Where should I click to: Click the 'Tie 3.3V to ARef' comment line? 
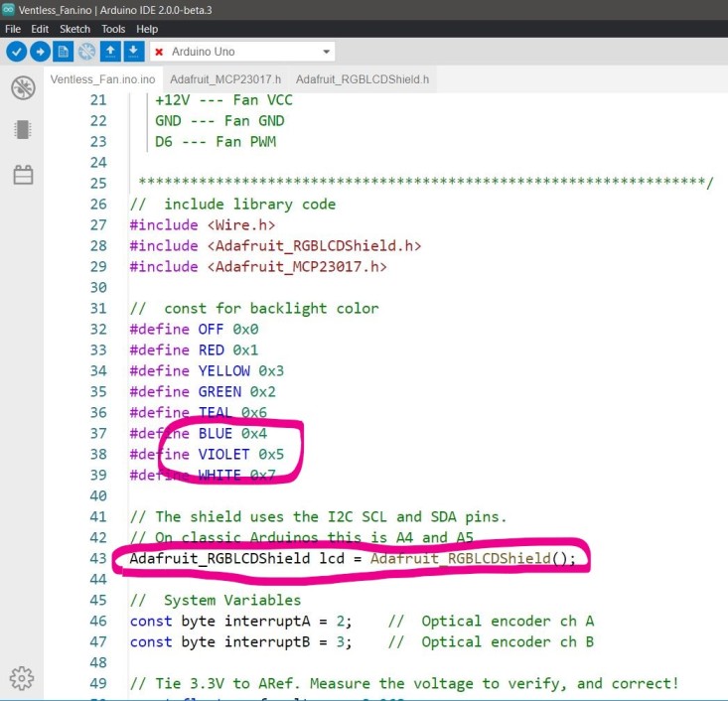[404, 683]
